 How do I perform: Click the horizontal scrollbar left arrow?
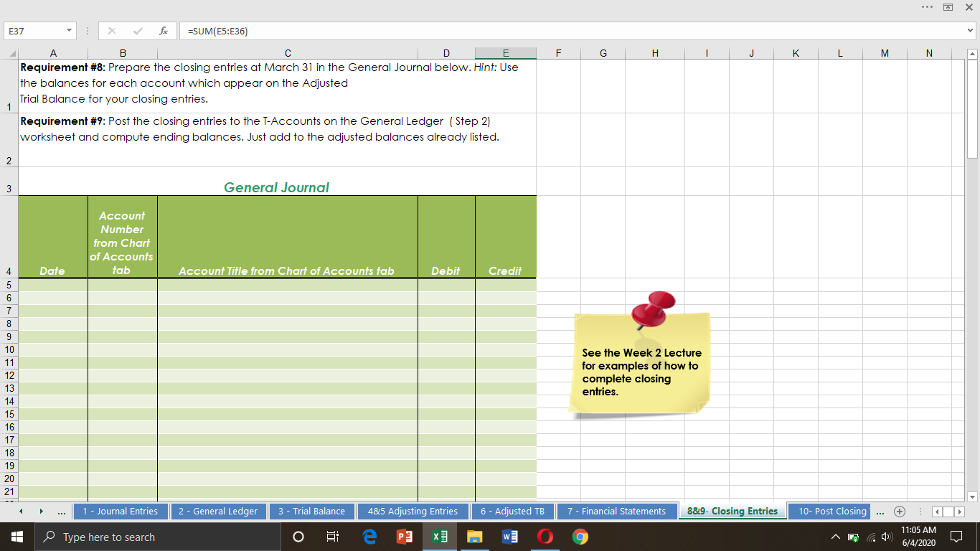(x=936, y=512)
